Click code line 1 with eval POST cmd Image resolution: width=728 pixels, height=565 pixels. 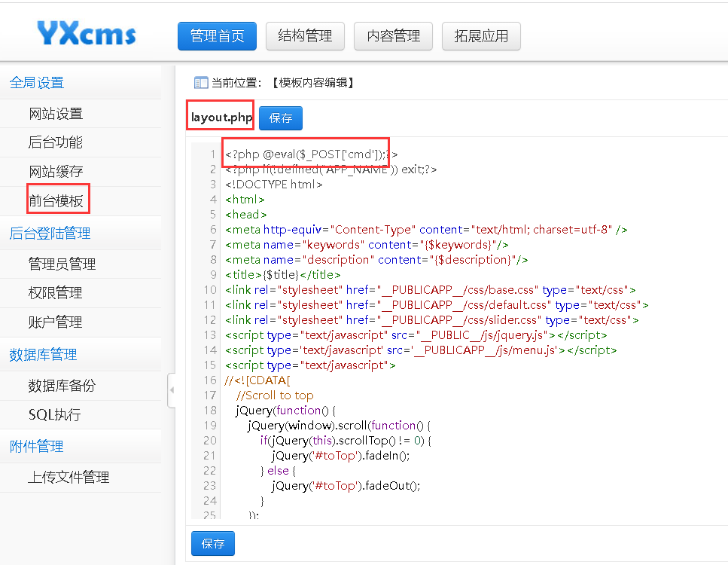point(312,154)
